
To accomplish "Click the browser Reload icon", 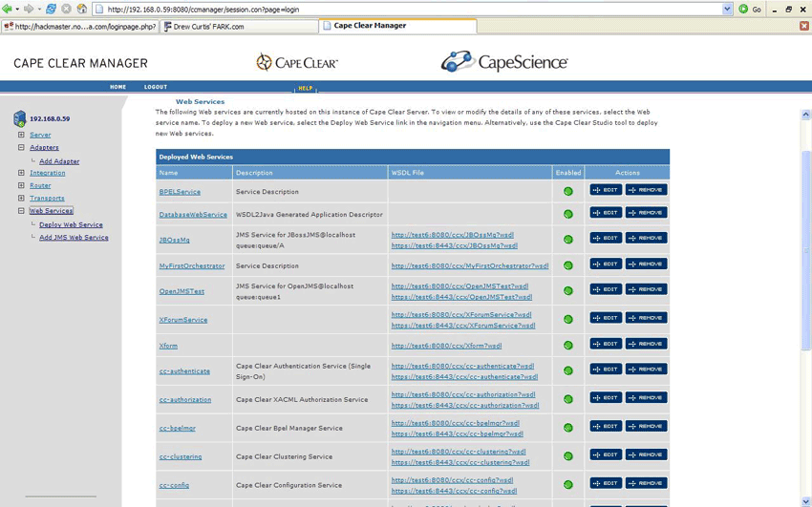I will (51, 9).
